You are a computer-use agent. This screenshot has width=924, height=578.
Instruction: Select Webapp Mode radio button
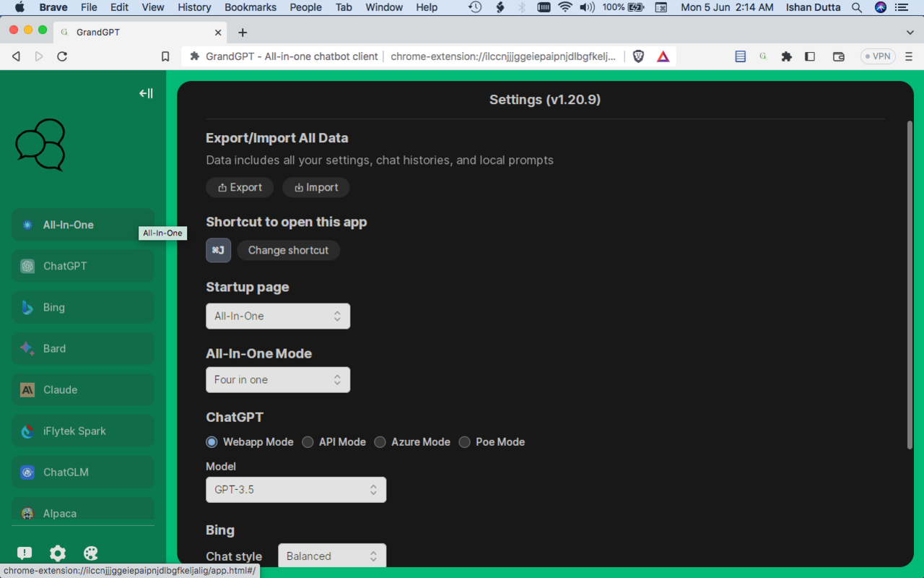click(212, 442)
